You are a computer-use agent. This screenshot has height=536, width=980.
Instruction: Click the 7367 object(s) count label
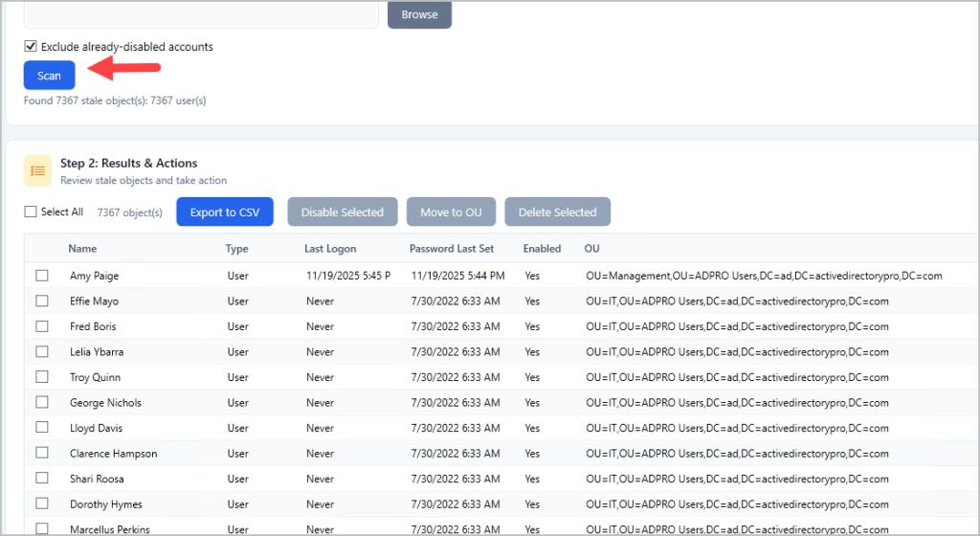129,212
